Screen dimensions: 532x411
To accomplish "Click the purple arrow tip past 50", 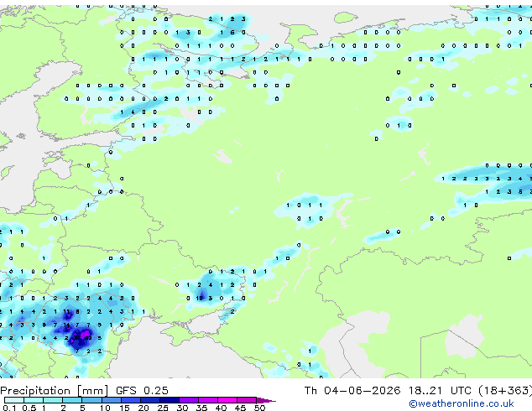I will point(266,400).
